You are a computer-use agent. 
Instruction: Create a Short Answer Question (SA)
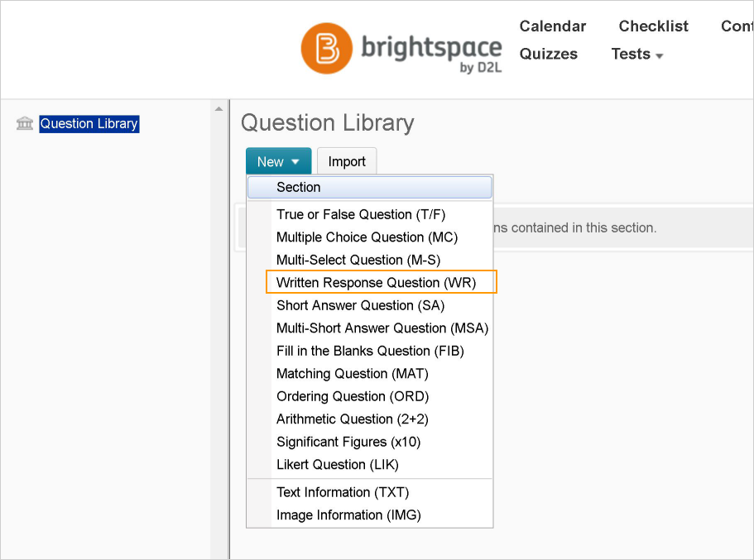coord(360,306)
